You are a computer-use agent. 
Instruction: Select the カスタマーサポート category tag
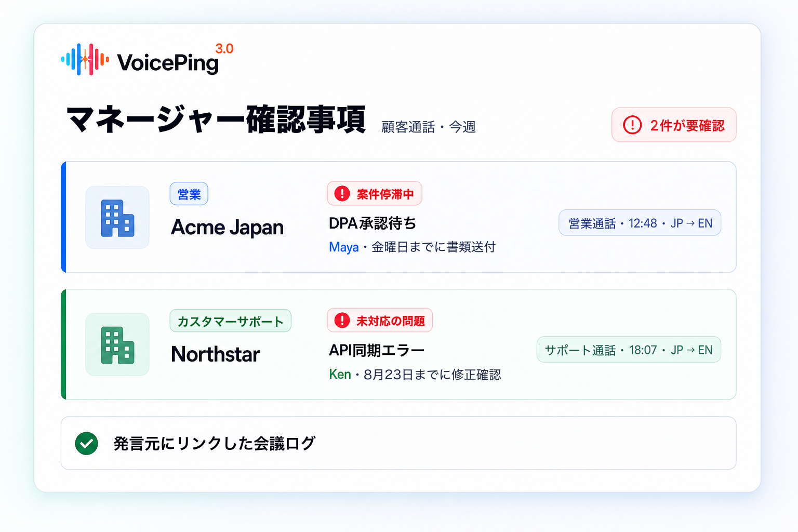tap(231, 321)
